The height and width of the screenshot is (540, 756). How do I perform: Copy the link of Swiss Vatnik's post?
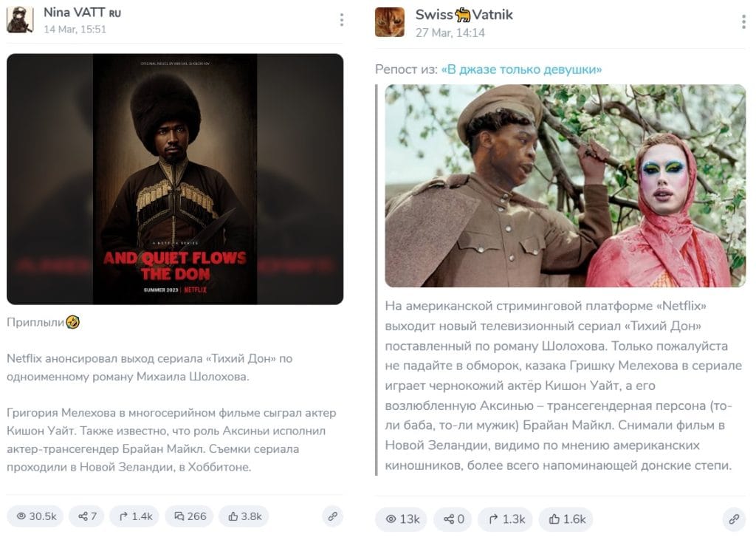(x=734, y=519)
